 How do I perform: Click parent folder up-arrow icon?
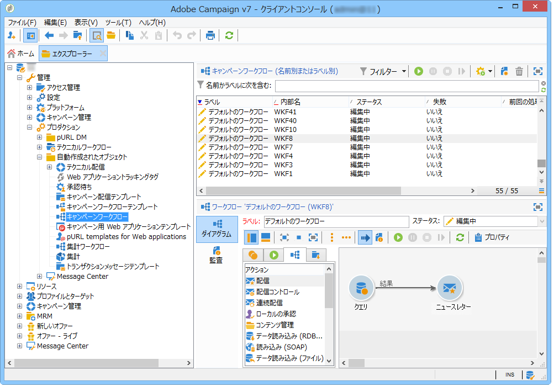click(x=77, y=35)
